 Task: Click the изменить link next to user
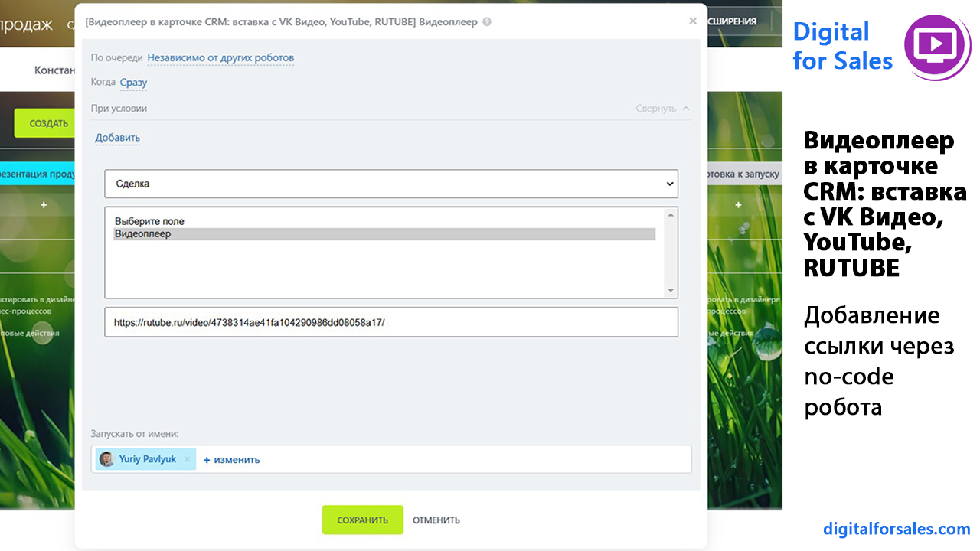(231, 460)
